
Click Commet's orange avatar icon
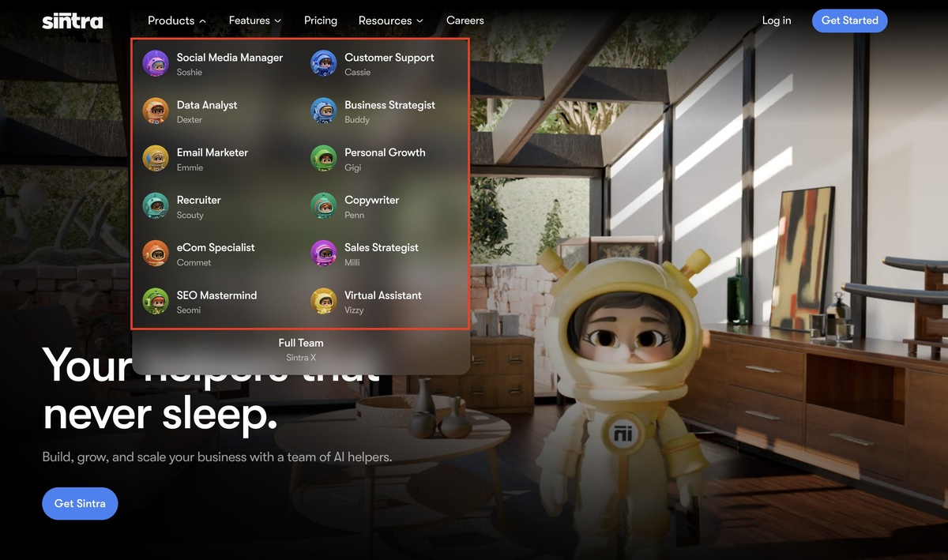click(156, 254)
